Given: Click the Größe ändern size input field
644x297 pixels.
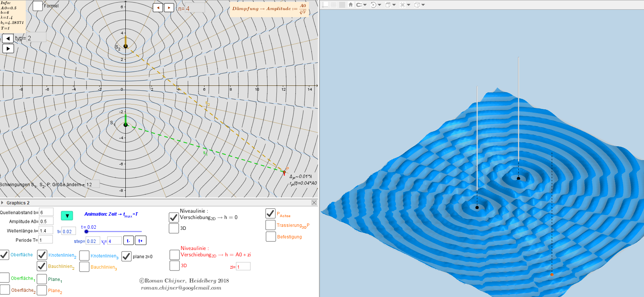Looking at the screenshot, I should coord(93,184).
